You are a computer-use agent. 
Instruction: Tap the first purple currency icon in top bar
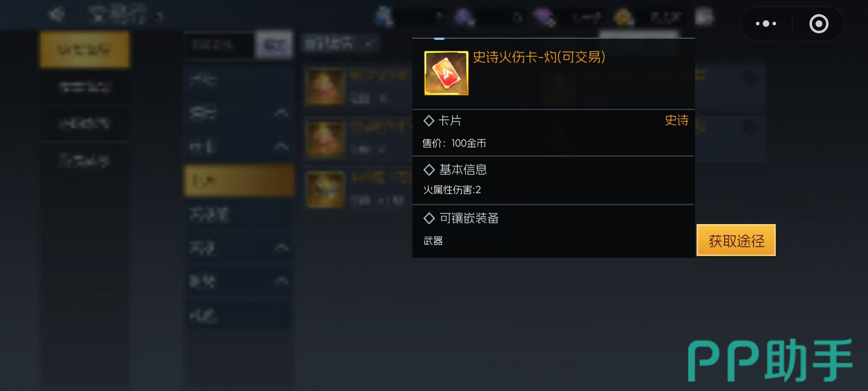click(x=464, y=17)
